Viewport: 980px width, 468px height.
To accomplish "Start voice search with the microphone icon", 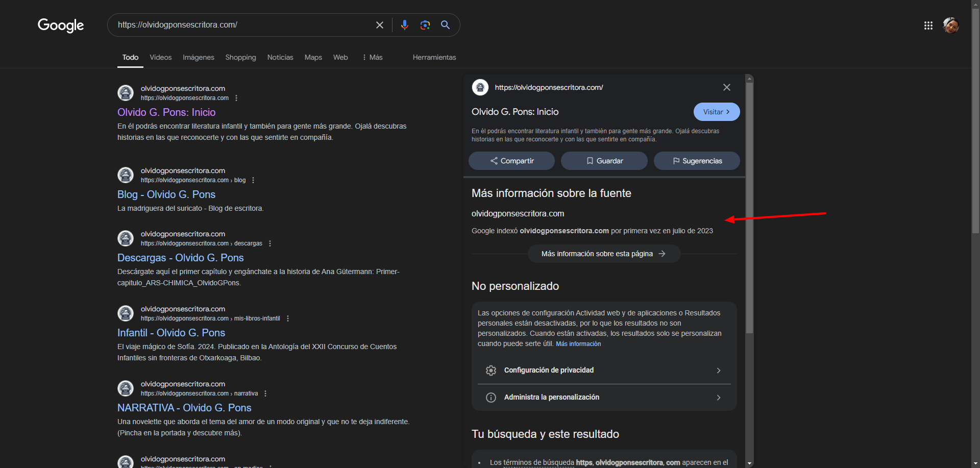I will [x=405, y=25].
